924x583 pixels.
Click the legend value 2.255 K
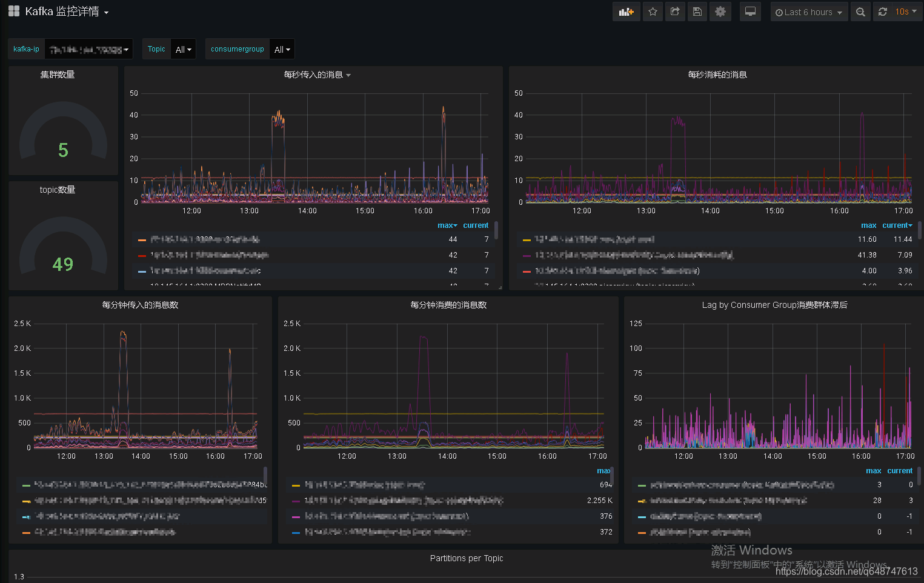[x=599, y=501]
